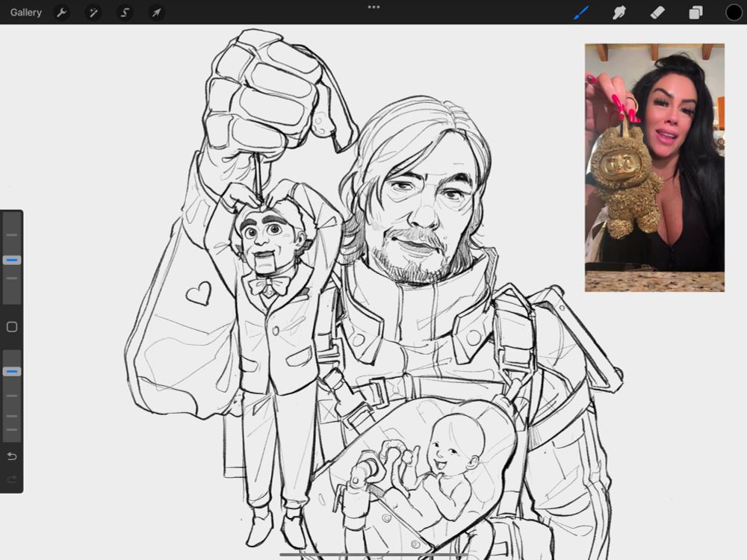Select the Brush tool

coord(580,13)
